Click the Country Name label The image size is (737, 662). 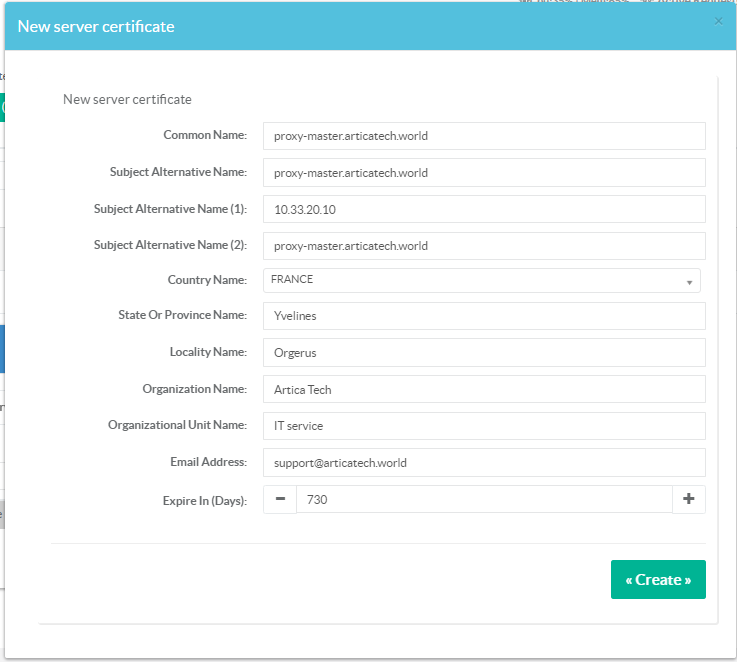pyautogui.click(x=207, y=280)
